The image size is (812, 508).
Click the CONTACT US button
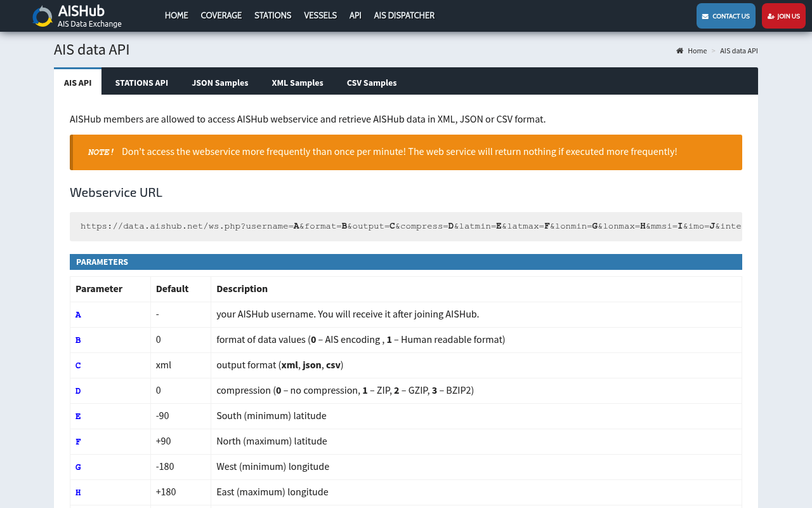(x=726, y=16)
